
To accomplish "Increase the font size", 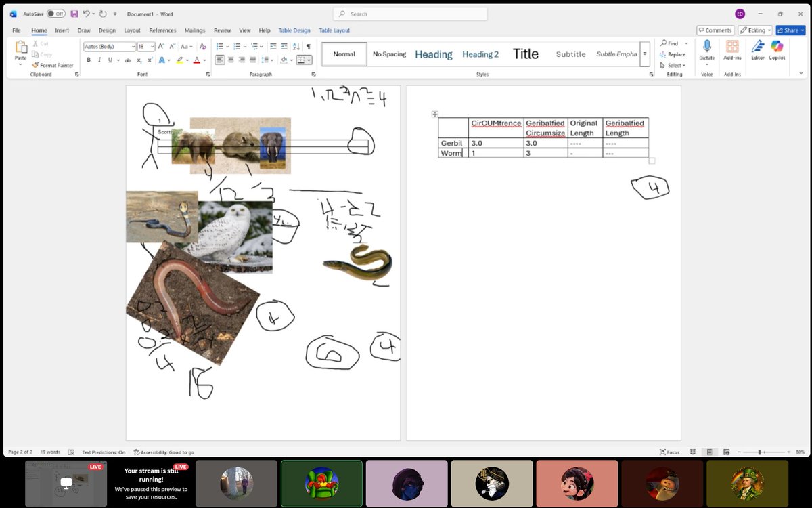I will (x=162, y=47).
